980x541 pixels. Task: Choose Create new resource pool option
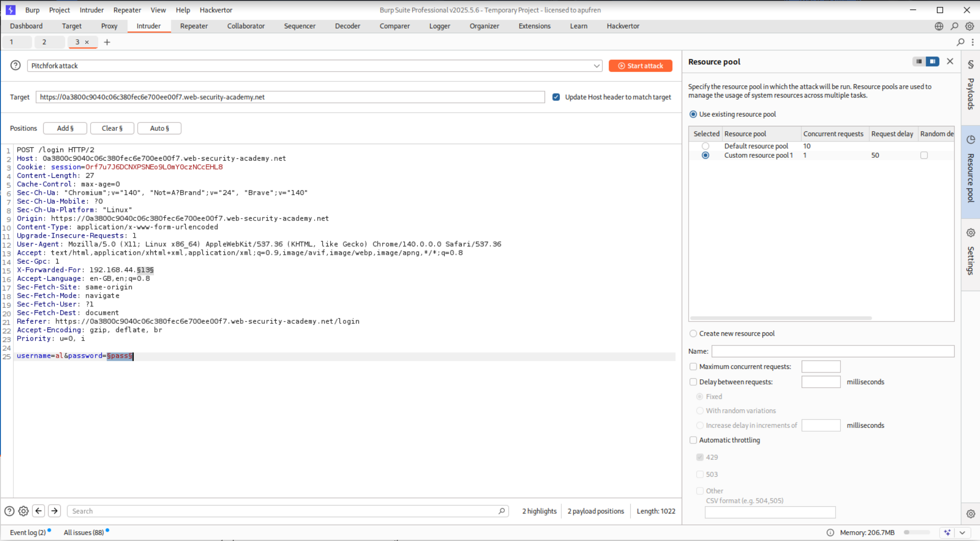(x=693, y=333)
